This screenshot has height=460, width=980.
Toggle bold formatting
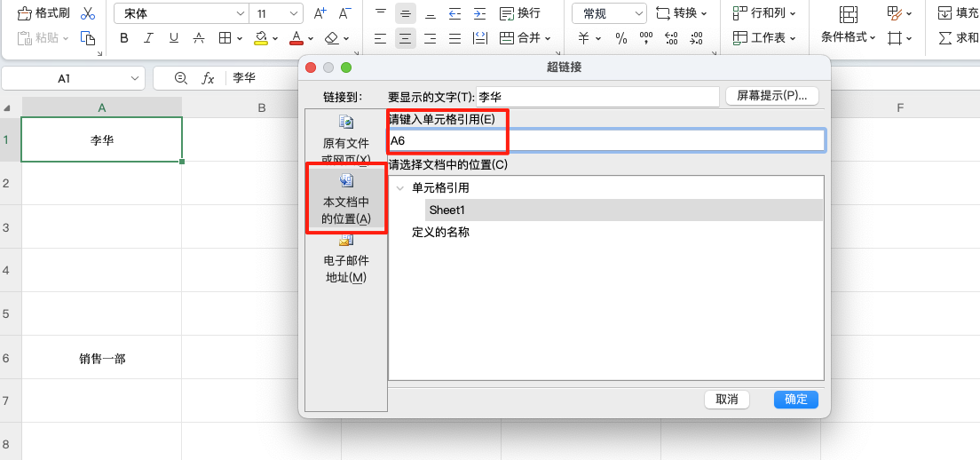[124, 38]
